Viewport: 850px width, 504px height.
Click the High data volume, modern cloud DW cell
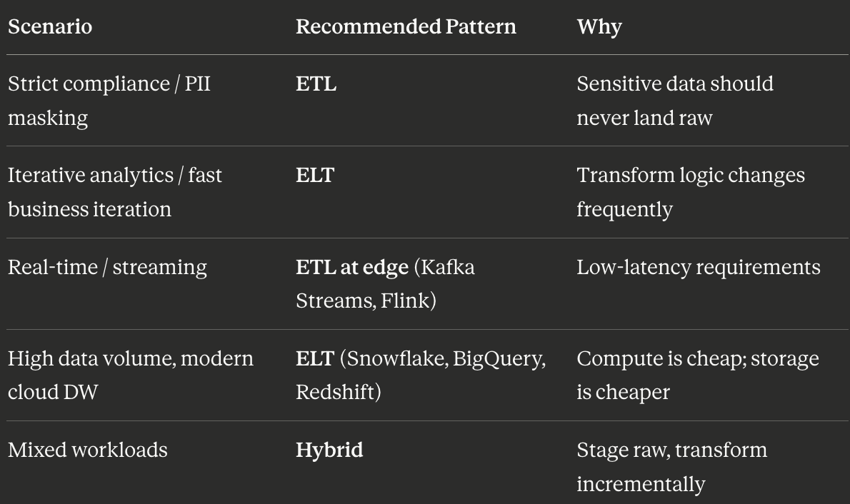(131, 375)
